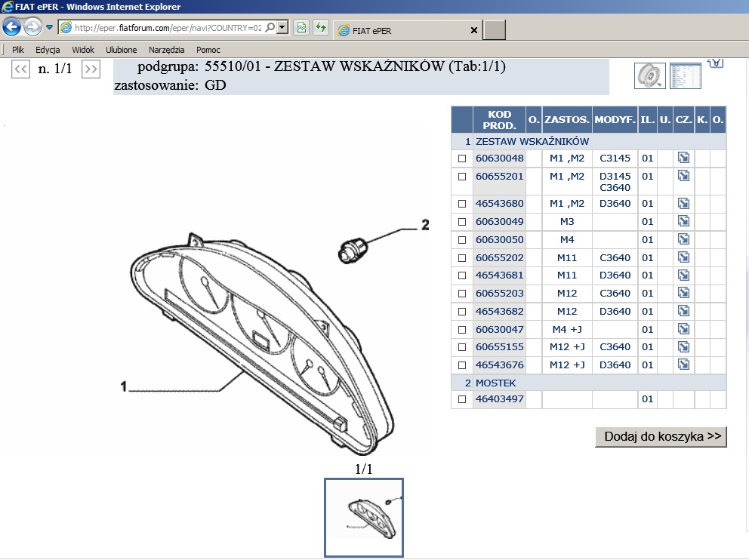The image size is (749, 560).
Task: Open the detail icon for part 60630048
Action: pyautogui.click(x=683, y=158)
